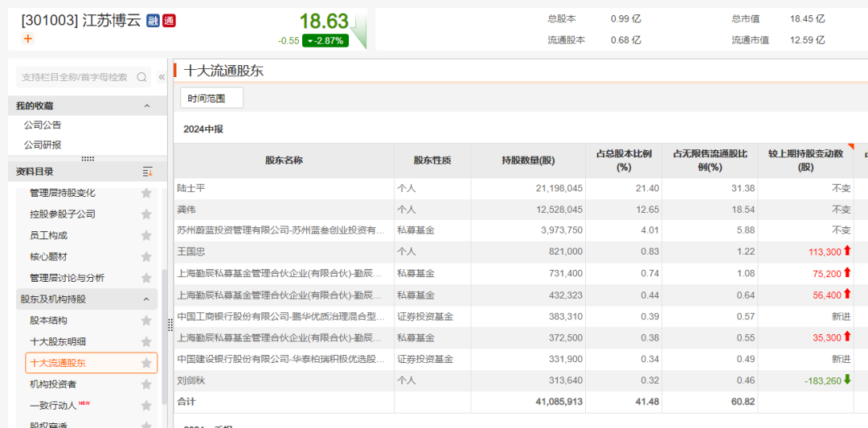Collapse the 股东及机构持股 group
868x428 pixels.
click(146, 300)
